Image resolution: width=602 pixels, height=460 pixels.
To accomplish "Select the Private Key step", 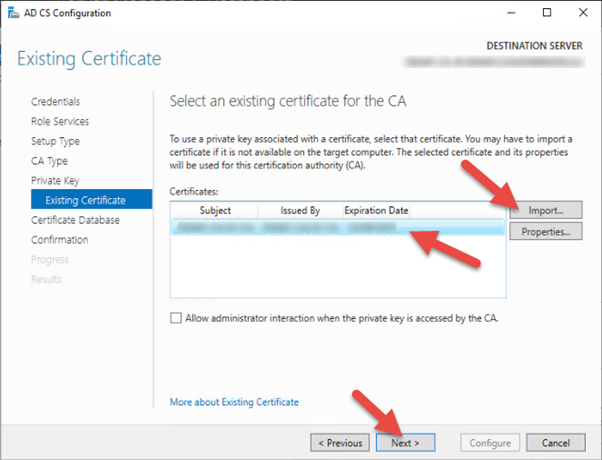I will (x=55, y=180).
